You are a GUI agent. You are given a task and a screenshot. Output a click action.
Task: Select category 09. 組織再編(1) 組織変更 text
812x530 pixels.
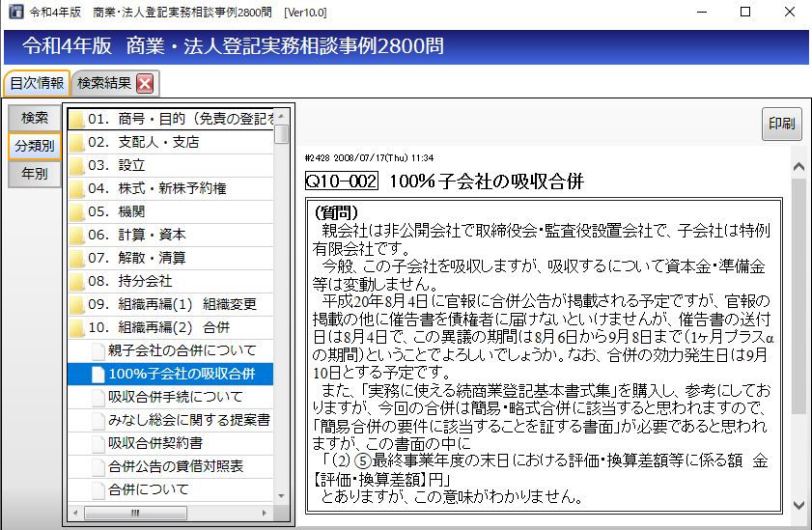pos(172,304)
